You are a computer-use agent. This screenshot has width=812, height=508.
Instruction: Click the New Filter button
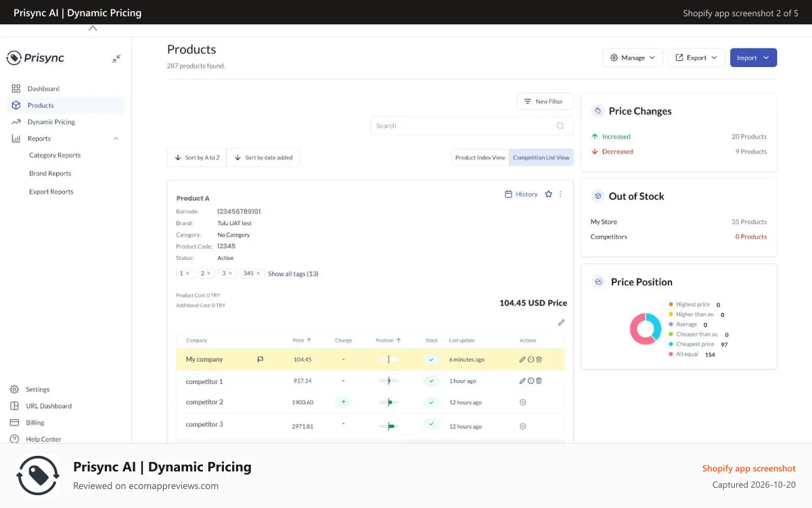545,102
